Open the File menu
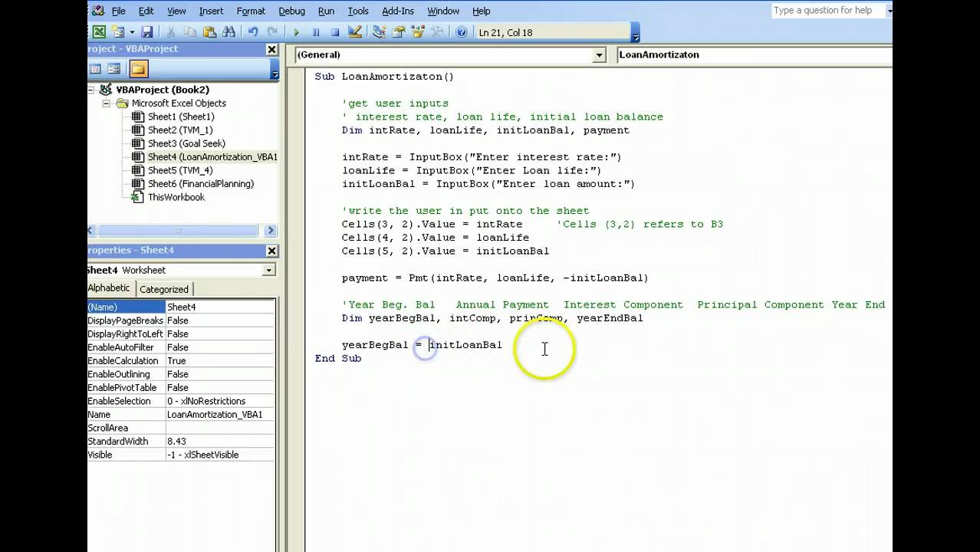The image size is (980, 552). click(x=119, y=11)
